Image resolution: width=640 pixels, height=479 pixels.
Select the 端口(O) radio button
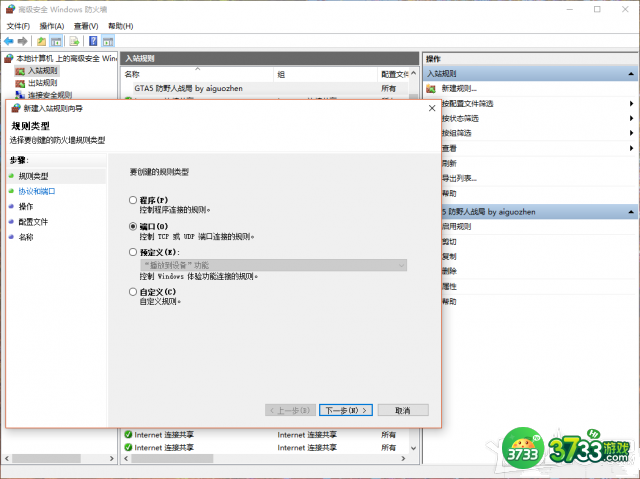pyautogui.click(x=133, y=226)
